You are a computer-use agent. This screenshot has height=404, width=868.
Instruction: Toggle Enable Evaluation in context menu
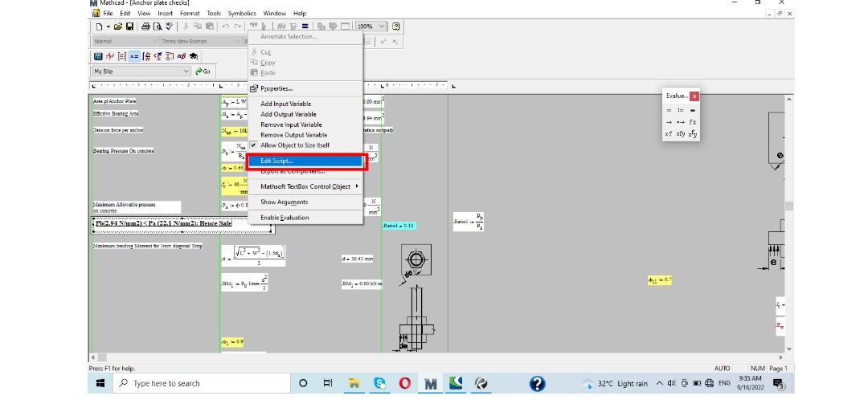point(285,218)
